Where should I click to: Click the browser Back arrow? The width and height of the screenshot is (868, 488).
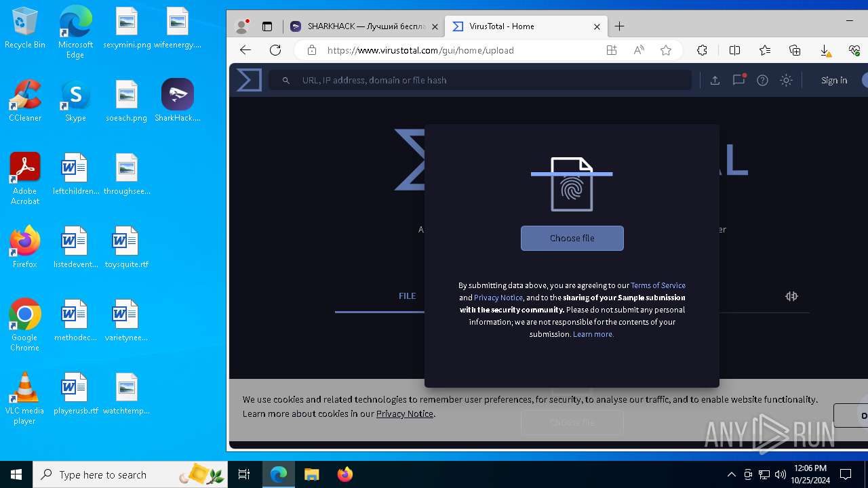pyautogui.click(x=245, y=50)
